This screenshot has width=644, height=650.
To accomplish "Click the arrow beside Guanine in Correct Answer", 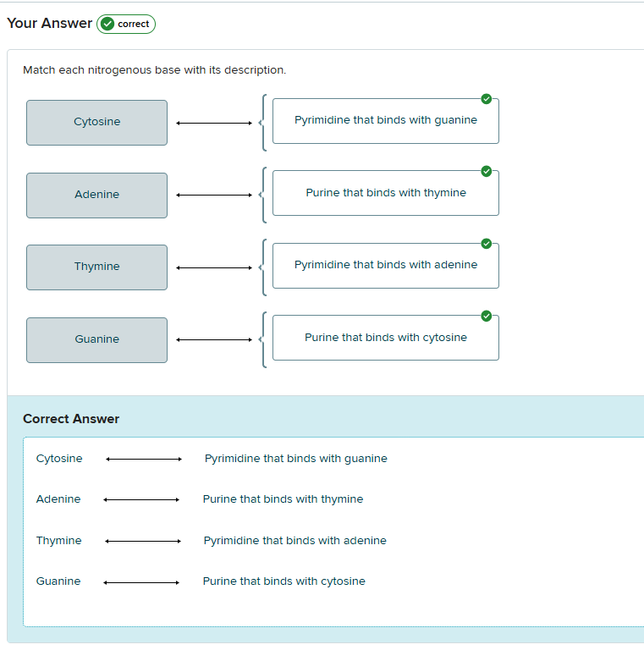I will [x=141, y=582].
